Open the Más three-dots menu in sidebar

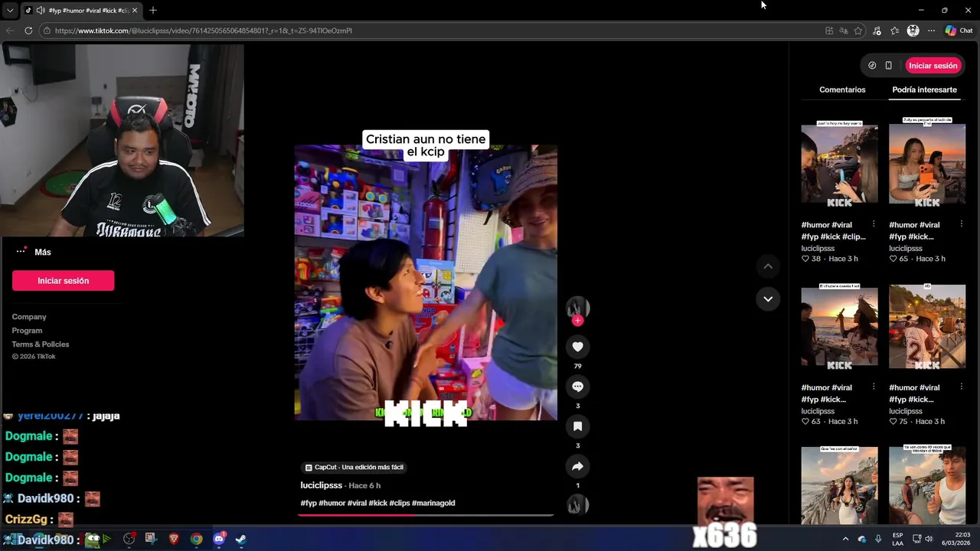point(21,252)
